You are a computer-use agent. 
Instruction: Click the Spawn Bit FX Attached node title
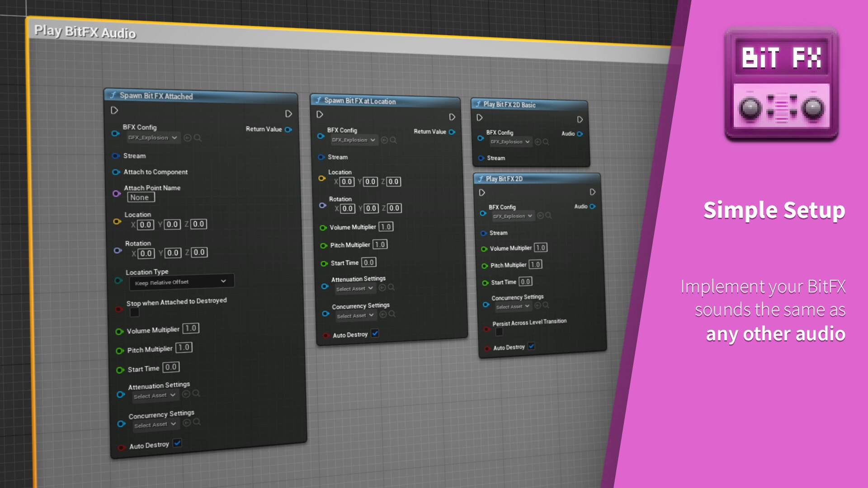(156, 96)
